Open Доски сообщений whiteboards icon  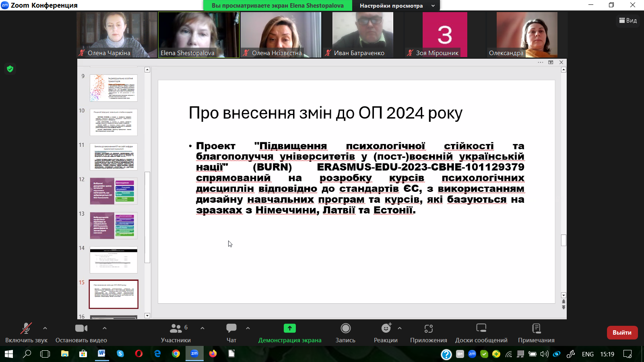click(481, 329)
